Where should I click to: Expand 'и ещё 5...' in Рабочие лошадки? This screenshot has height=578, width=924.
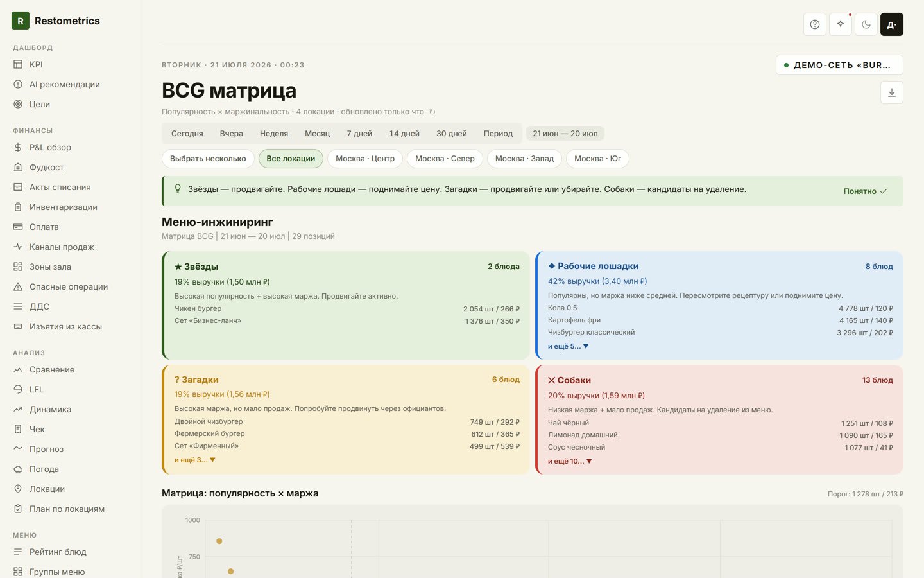[568, 346]
